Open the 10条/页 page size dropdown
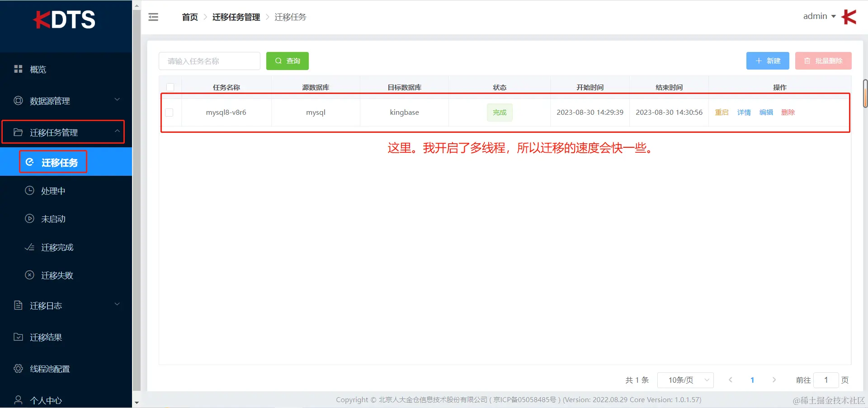Viewport: 868px width, 408px height. pos(685,380)
